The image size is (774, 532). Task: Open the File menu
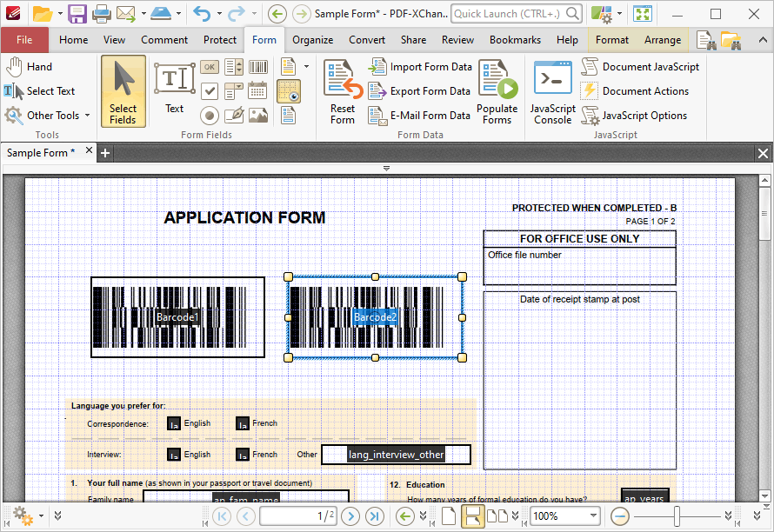pos(24,40)
